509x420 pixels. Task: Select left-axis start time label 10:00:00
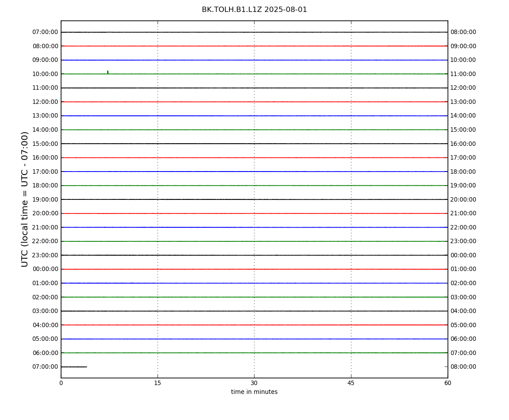point(45,74)
